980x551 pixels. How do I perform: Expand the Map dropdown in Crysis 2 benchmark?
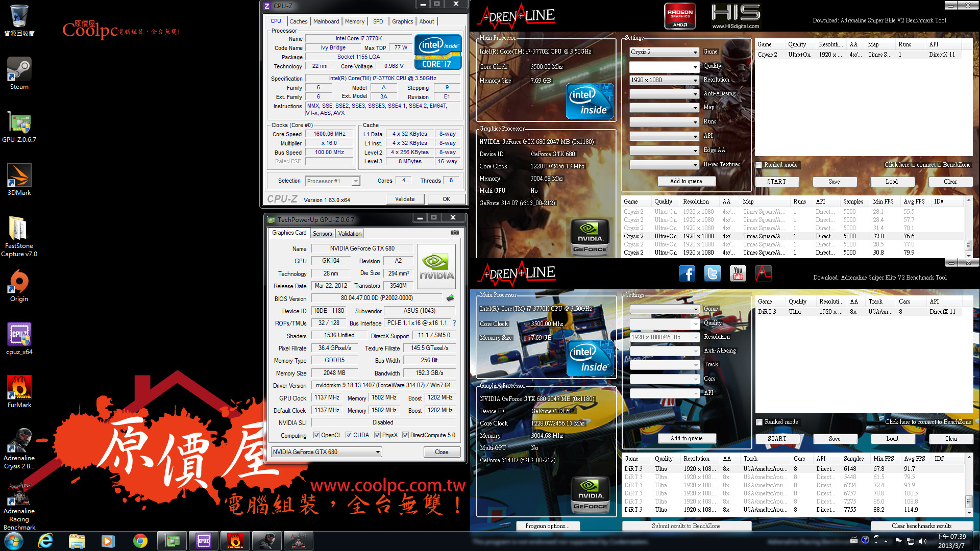coord(664,108)
